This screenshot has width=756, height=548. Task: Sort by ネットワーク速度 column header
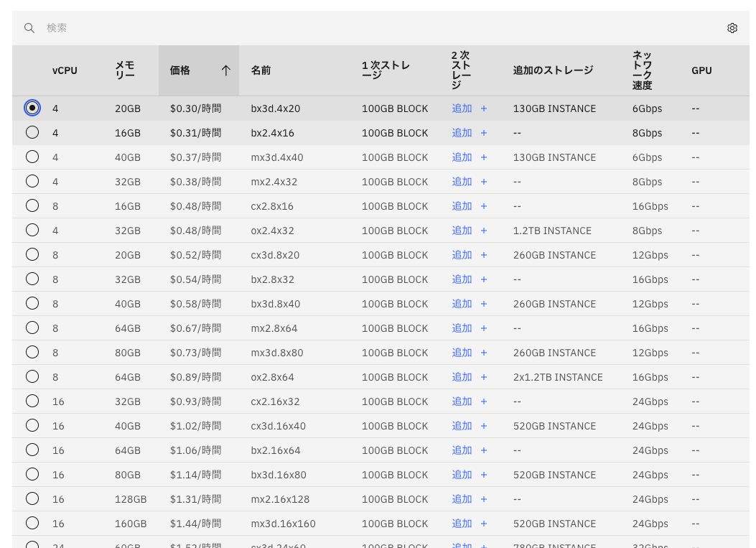point(643,70)
